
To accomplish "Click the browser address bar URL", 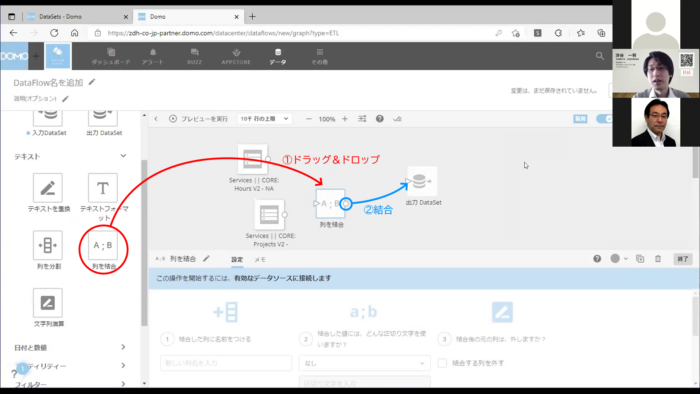I will click(223, 33).
